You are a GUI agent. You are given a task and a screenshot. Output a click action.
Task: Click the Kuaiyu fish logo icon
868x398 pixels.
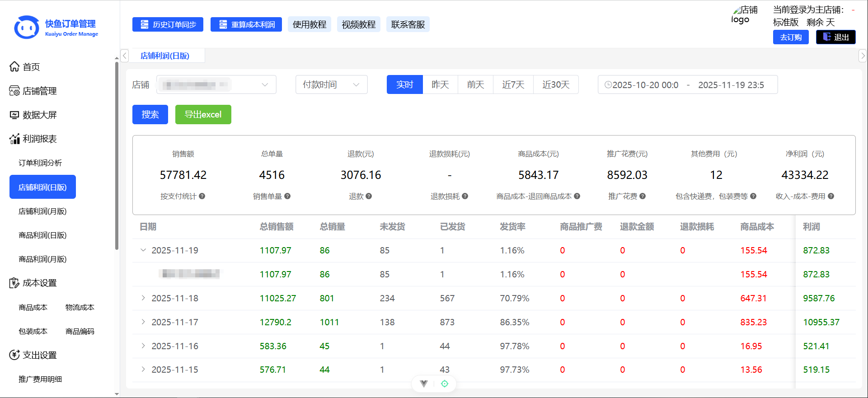point(27,28)
